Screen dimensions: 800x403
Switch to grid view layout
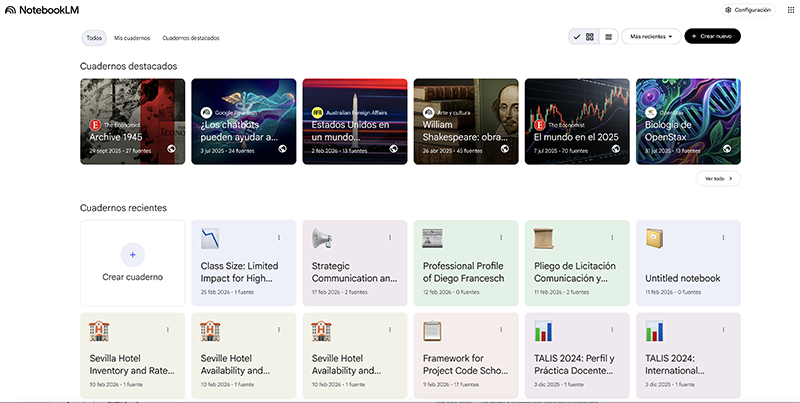coord(590,37)
